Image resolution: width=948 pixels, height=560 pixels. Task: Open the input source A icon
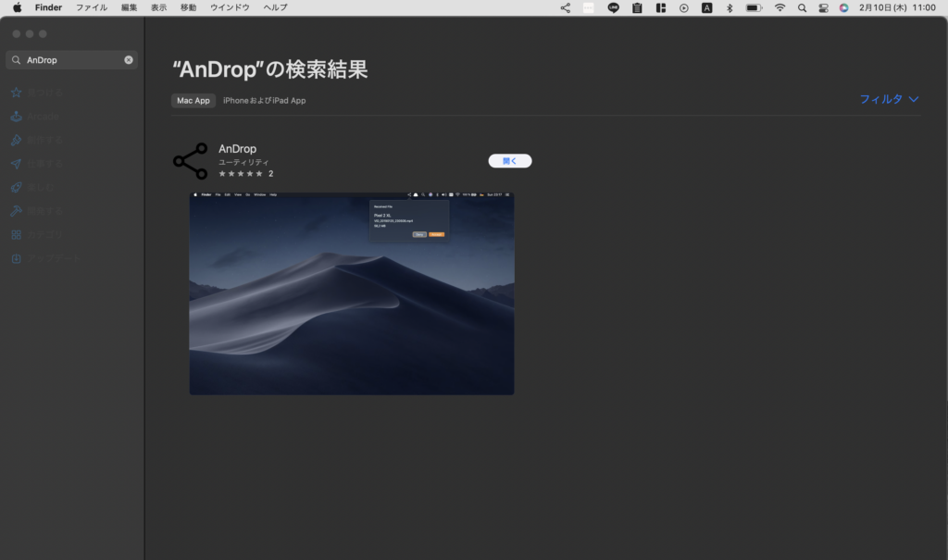706,7
